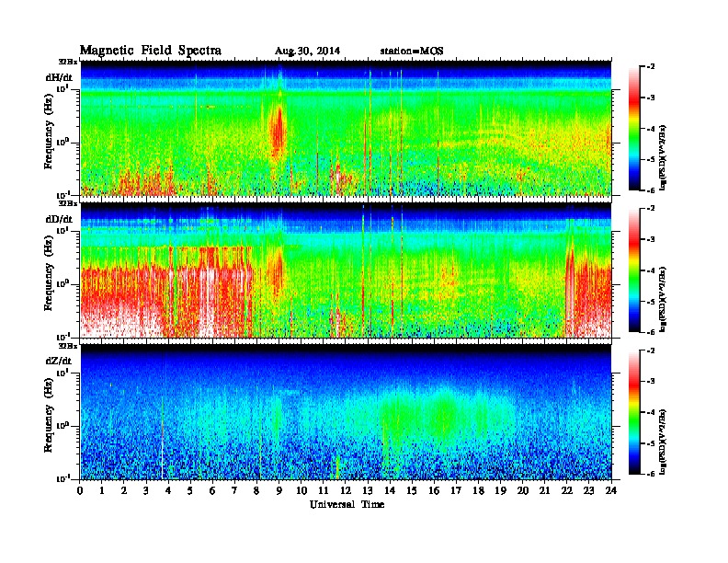Screen dimensions: 728x563
Task: Click hour tick label "16" on time axis
Action: pos(434,490)
